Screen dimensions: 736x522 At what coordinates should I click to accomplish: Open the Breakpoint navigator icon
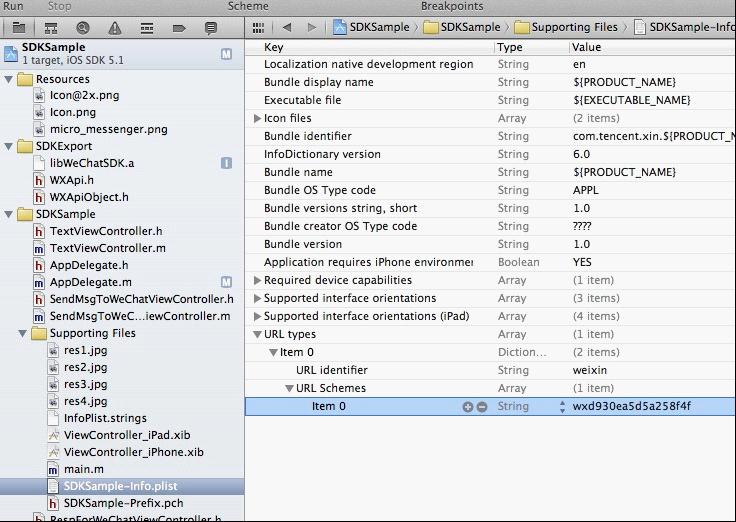(x=178, y=27)
